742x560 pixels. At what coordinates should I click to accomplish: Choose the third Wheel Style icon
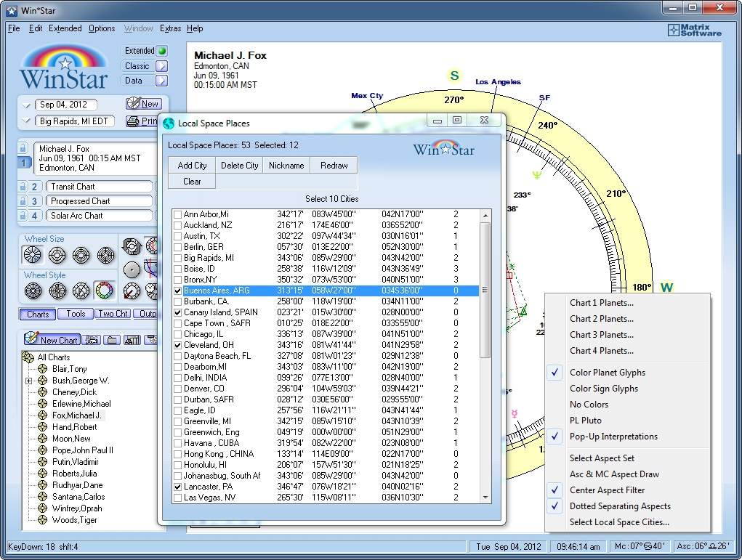click(x=81, y=291)
